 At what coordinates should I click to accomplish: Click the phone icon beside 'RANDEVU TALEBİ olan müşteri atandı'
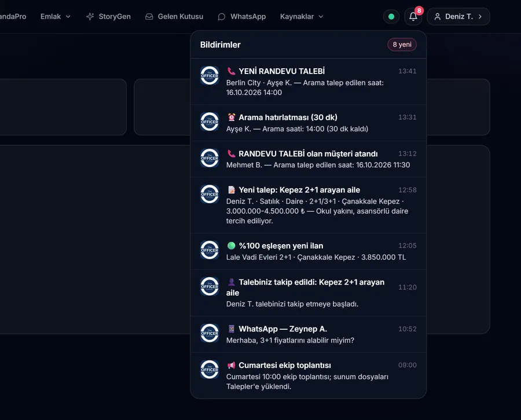pyautogui.click(x=231, y=154)
